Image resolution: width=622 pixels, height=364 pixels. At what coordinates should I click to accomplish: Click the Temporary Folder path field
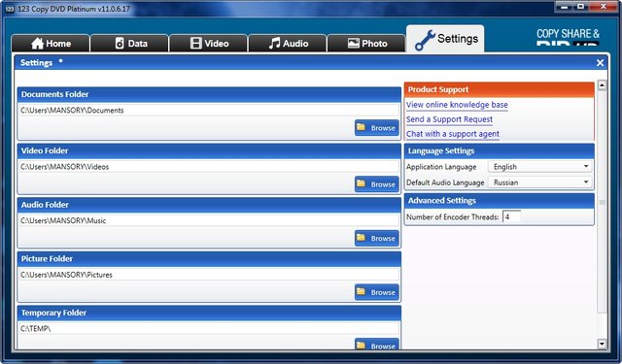coord(209,328)
